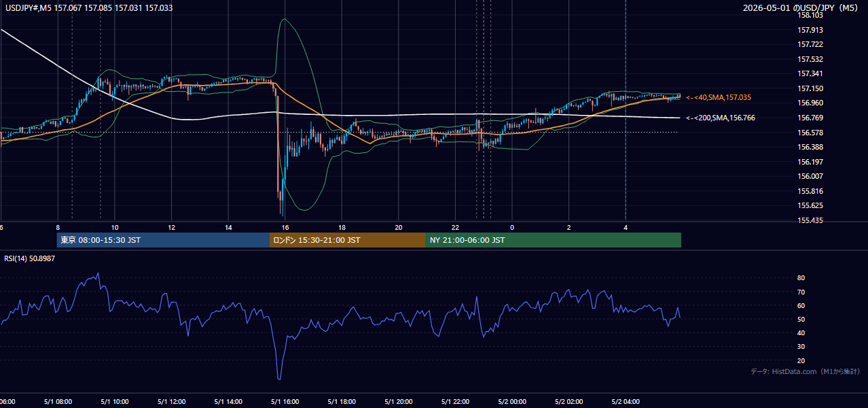Click the bottom time label 5/2 00:00
The width and height of the screenshot is (868, 408).
(x=512, y=402)
